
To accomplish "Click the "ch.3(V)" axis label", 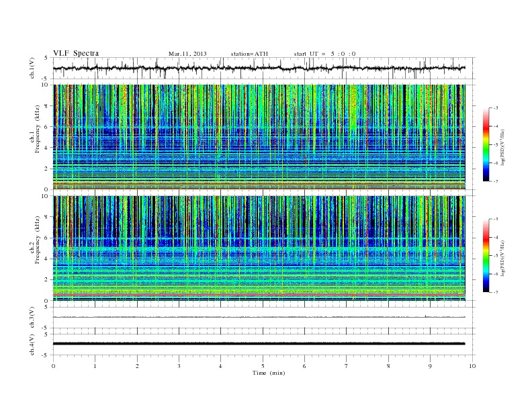I will pyautogui.click(x=32, y=318).
